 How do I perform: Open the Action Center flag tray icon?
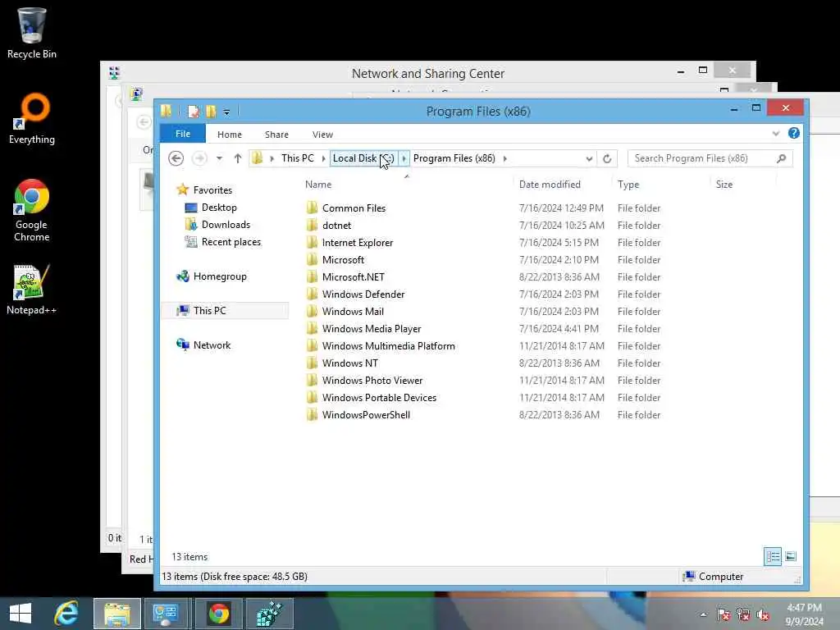[724, 614]
